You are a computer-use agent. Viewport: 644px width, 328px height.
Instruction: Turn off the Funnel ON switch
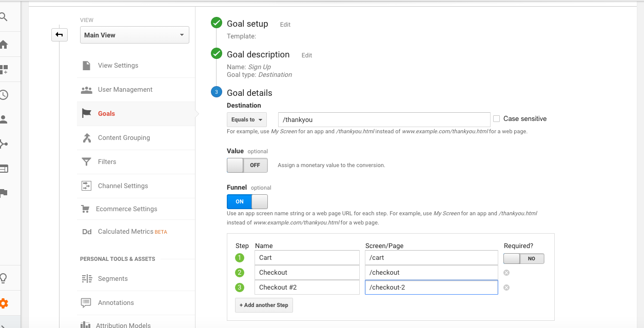click(x=247, y=201)
